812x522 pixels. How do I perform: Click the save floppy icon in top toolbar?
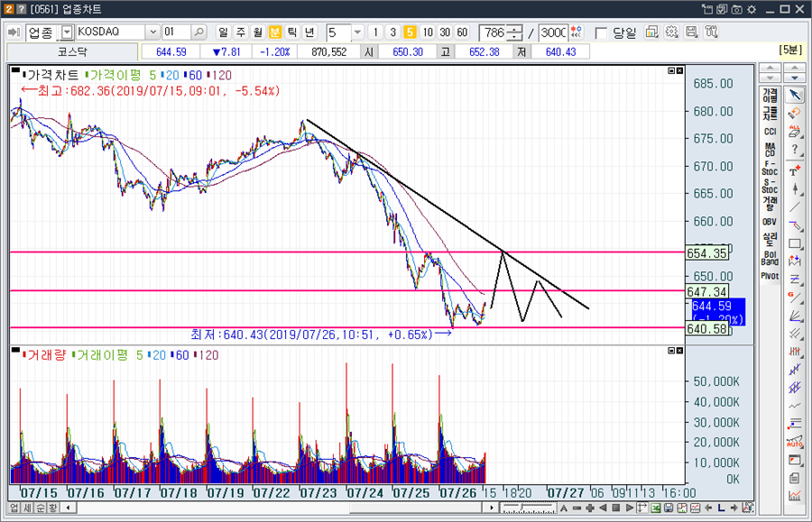(x=691, y=32)
